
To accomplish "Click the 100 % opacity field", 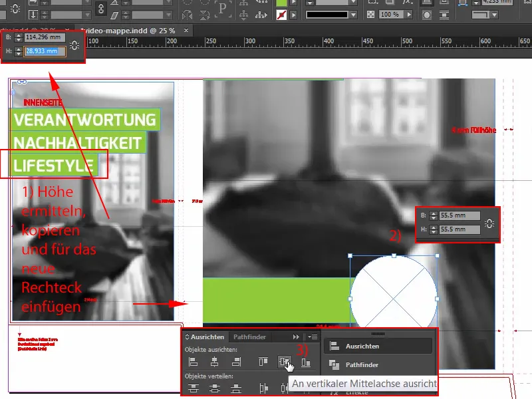I will click(x=391, y=15).
